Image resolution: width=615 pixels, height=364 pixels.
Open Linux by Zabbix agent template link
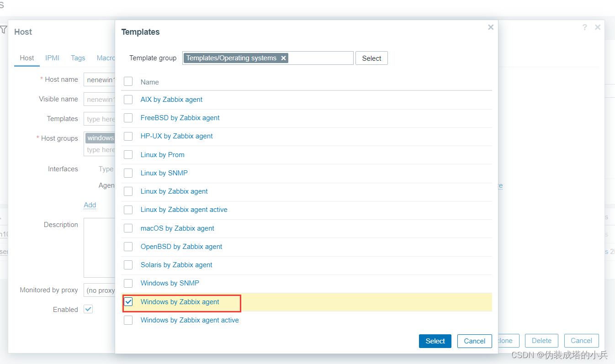[174, 191]
